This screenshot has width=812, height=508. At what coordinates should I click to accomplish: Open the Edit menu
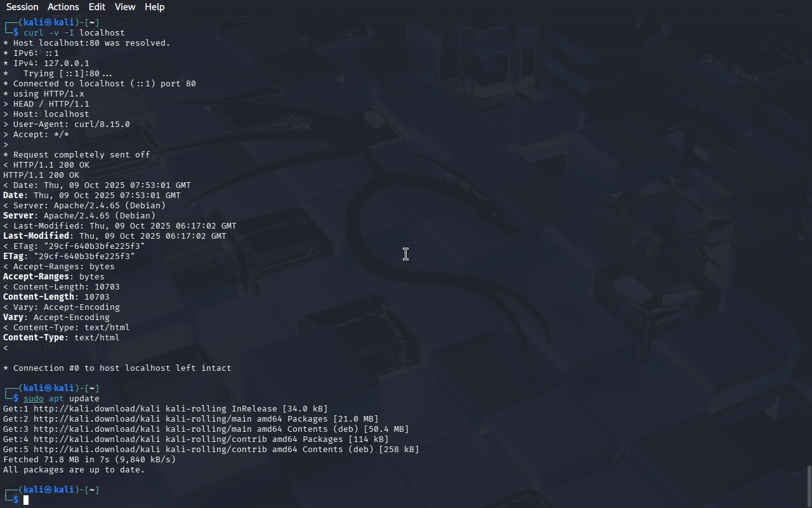97,7
